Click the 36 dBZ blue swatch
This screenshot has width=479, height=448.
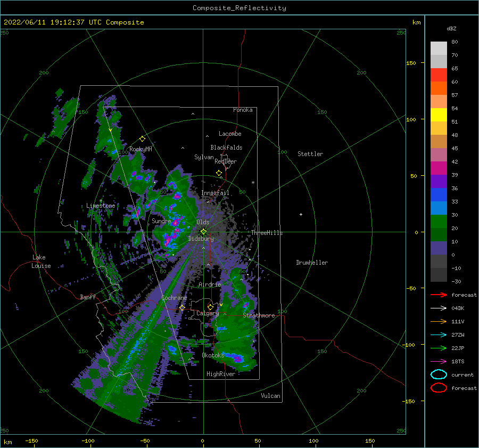(x=439, y=194)
